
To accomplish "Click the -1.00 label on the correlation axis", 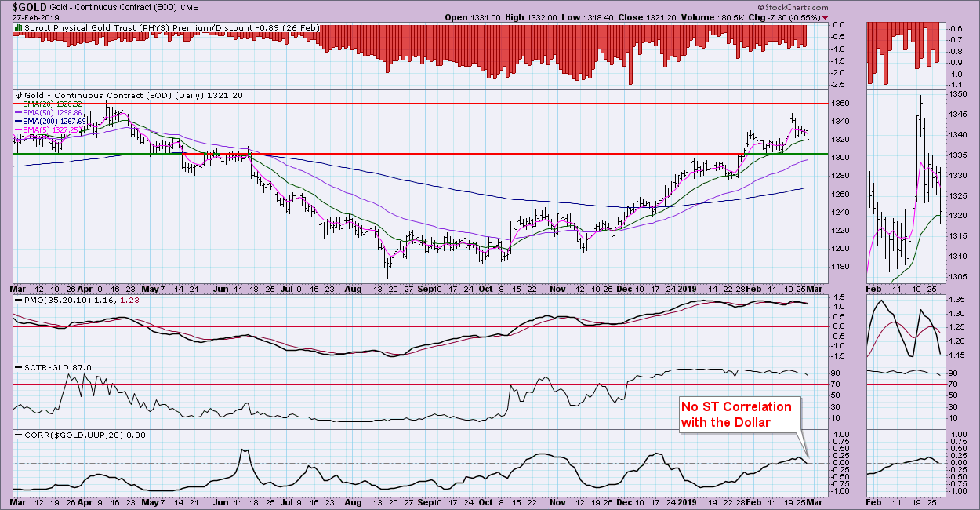I will point(841,491).
